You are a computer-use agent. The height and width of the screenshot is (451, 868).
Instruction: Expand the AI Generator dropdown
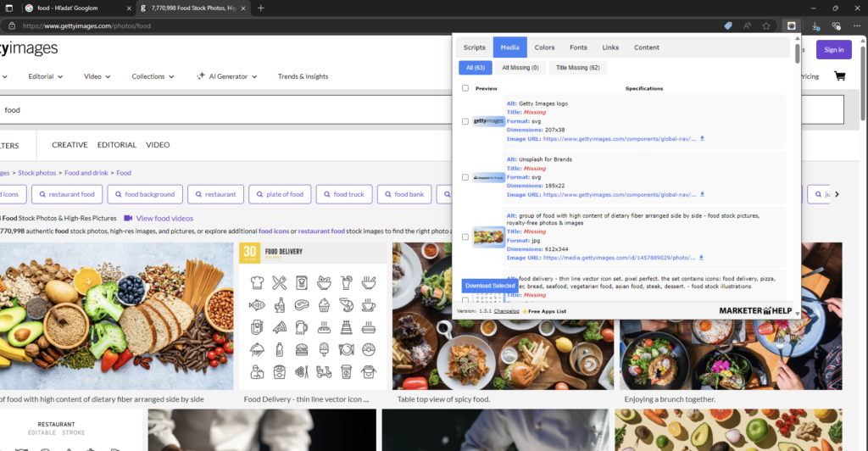[254, 77]
